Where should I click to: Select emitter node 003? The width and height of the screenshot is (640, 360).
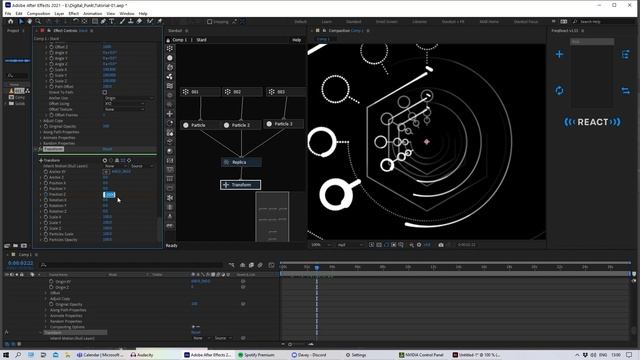click(286, 92)
